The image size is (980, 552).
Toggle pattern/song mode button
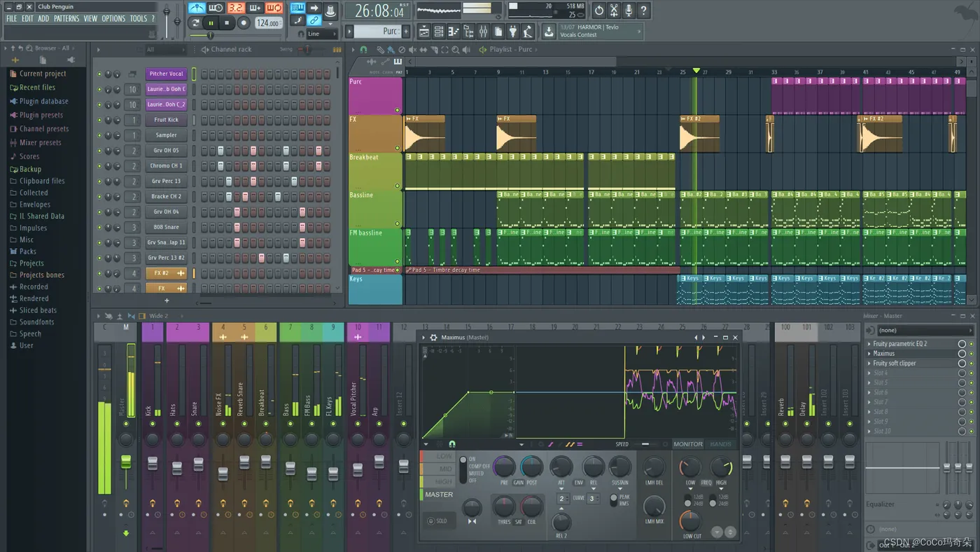[x=195, y=23]
